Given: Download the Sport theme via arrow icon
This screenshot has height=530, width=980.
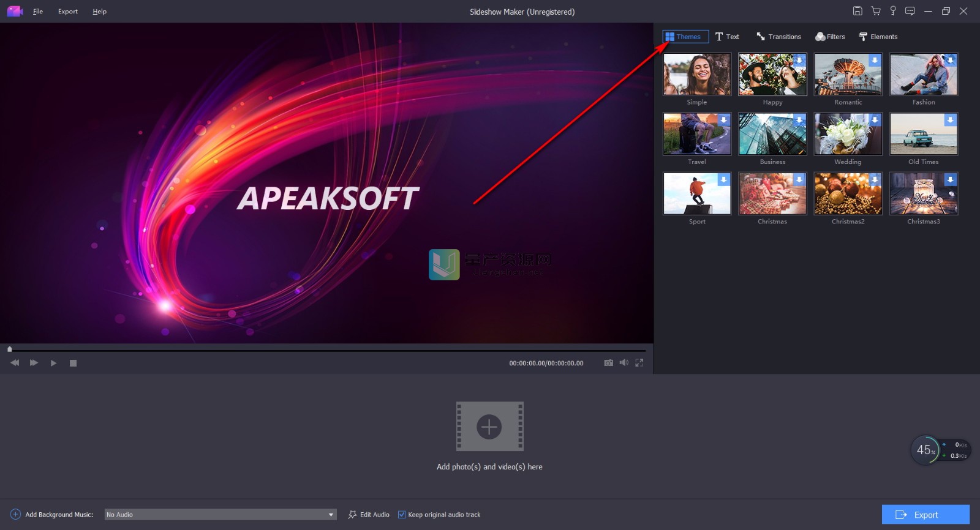Looking at the screenshot, I should [x=723, y=180].
